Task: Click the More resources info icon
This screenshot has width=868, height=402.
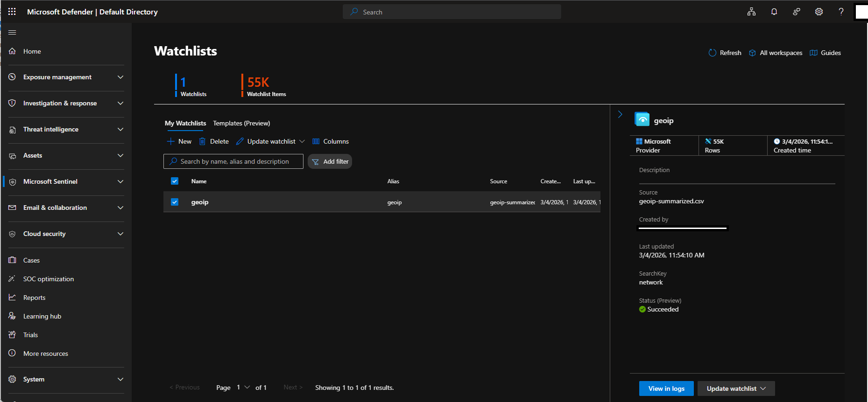Action: [12, 353]
